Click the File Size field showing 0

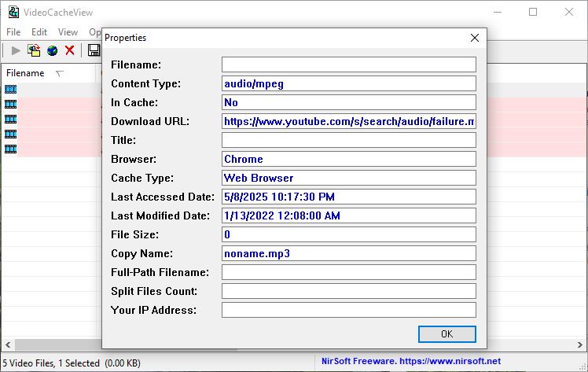click(349, 234)
